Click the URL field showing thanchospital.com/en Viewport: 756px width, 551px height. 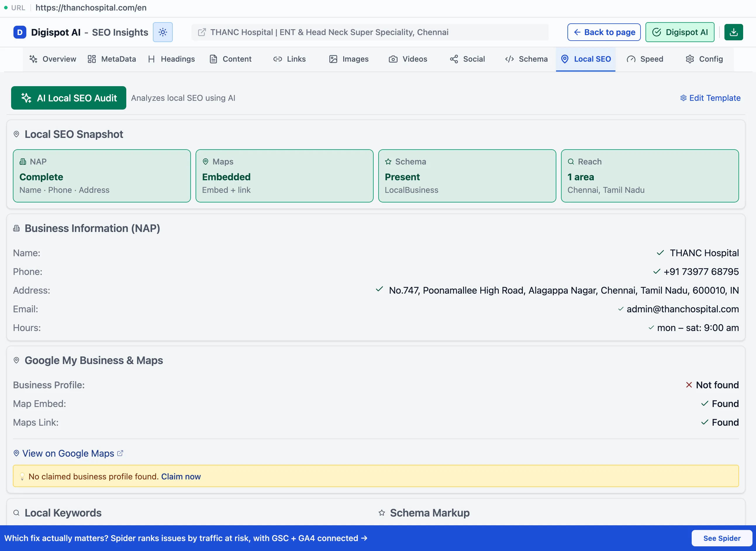pos(91,8)
